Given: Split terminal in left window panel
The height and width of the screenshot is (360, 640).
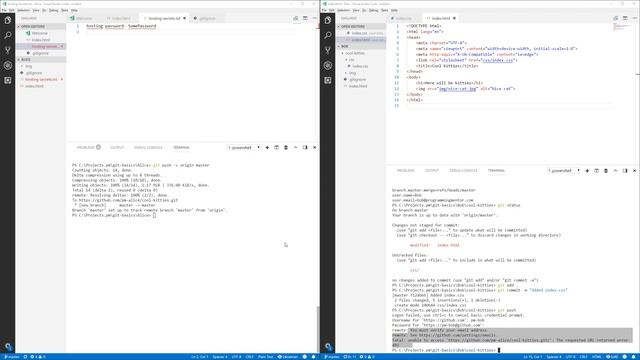Looking at the screenshot, I should tap(276, 147).
